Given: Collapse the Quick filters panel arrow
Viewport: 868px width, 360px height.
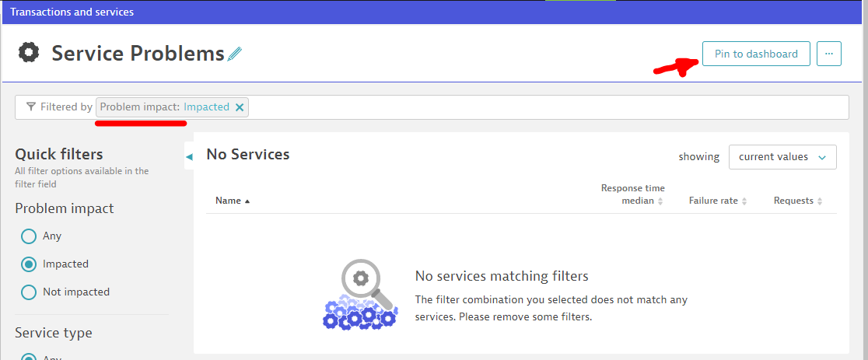Looking at the screenshot, I should [x=189, y=156].
